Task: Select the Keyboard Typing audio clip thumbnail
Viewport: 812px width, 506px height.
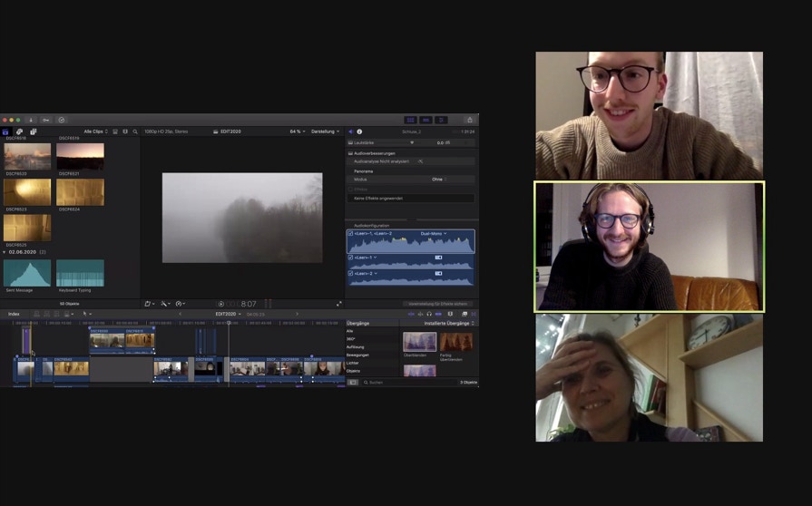Action: 80,274
